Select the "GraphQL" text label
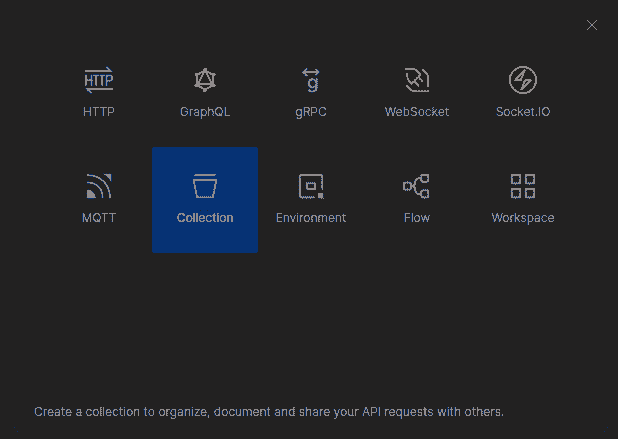The width and height of the screenshot is (618, 439). pyautogui.click(x=205, y=112)
